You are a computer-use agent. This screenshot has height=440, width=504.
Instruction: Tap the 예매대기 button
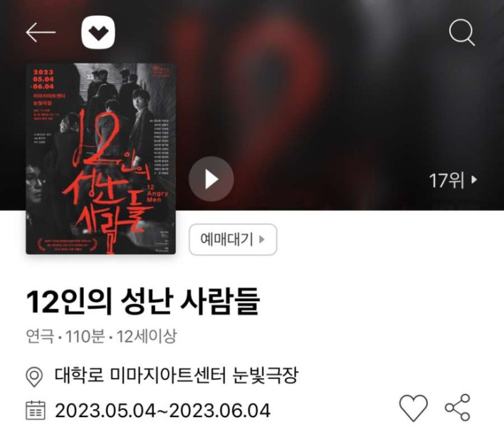[233, 240]
